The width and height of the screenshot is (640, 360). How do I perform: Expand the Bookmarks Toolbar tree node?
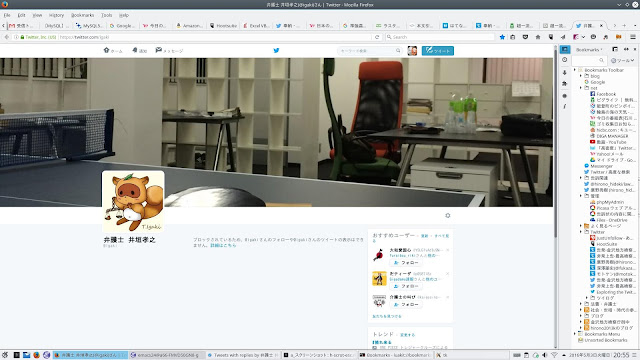575,70
